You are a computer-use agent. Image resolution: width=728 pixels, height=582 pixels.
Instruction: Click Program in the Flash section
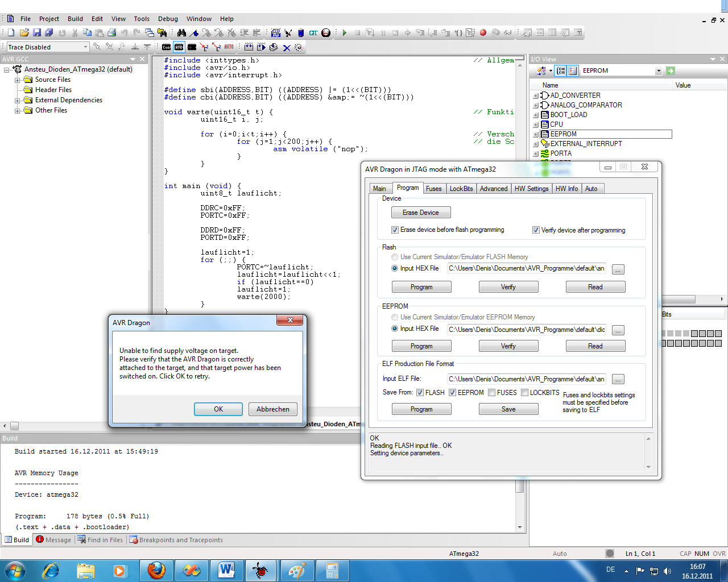click(x=421, y=287)
